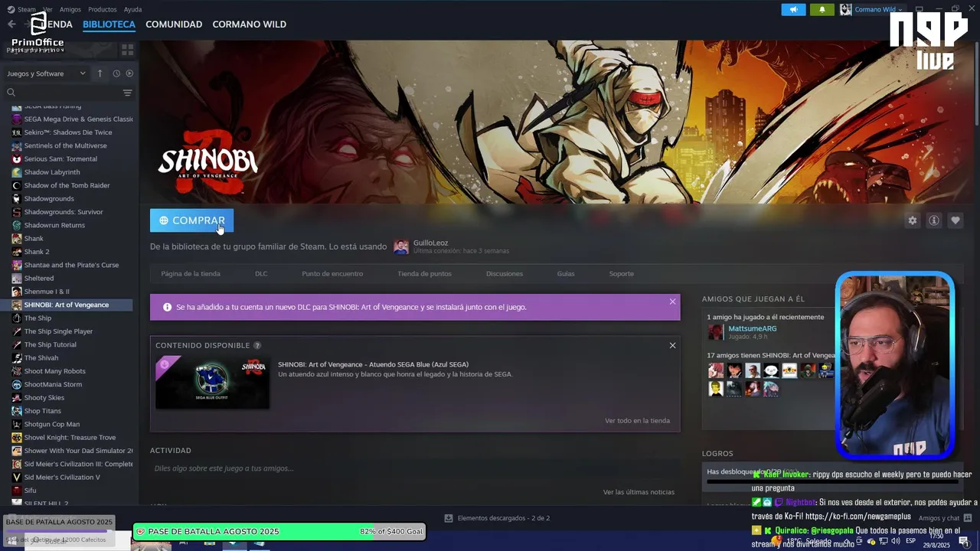Click the library search magnifier icon

click(x=11, y=93)
